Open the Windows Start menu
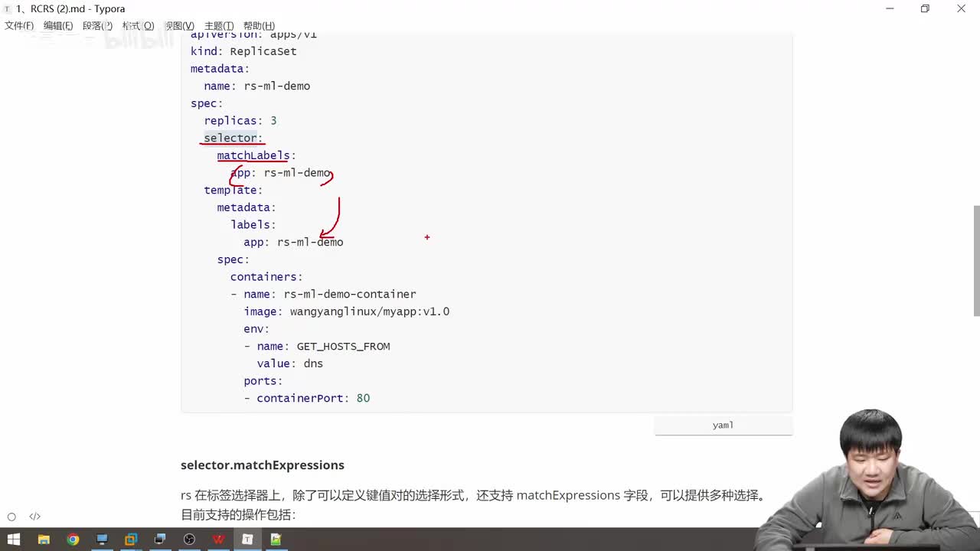This screenshot has height=551, width=980. [14, 540]
